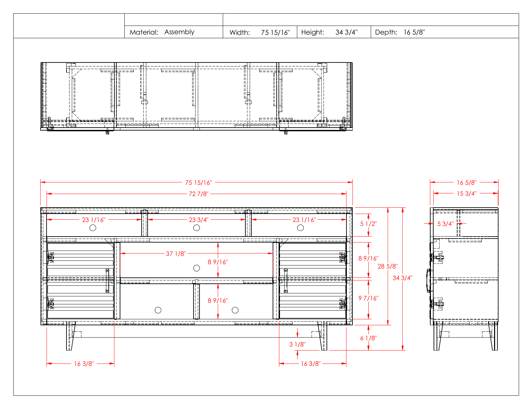The height and width of the screenshot is (411, 532).
Task: Select the "Assembly" material value
Action: point(179,32)
